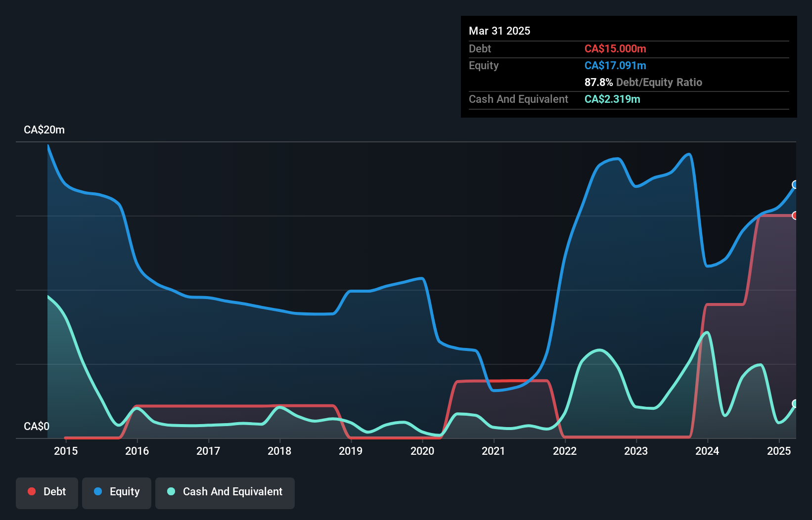
Task: Click the red Debt end-point marker
Action: (795, 216)
